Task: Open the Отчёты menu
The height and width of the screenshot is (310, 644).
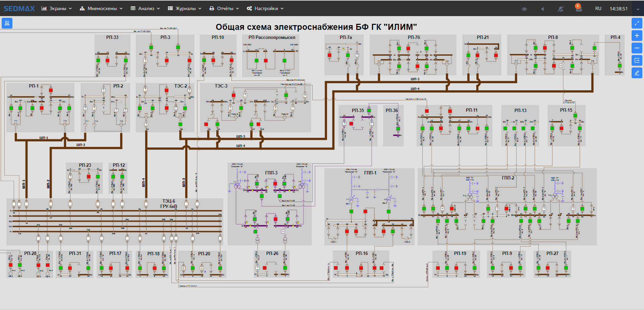Action: tap(224, 8)
